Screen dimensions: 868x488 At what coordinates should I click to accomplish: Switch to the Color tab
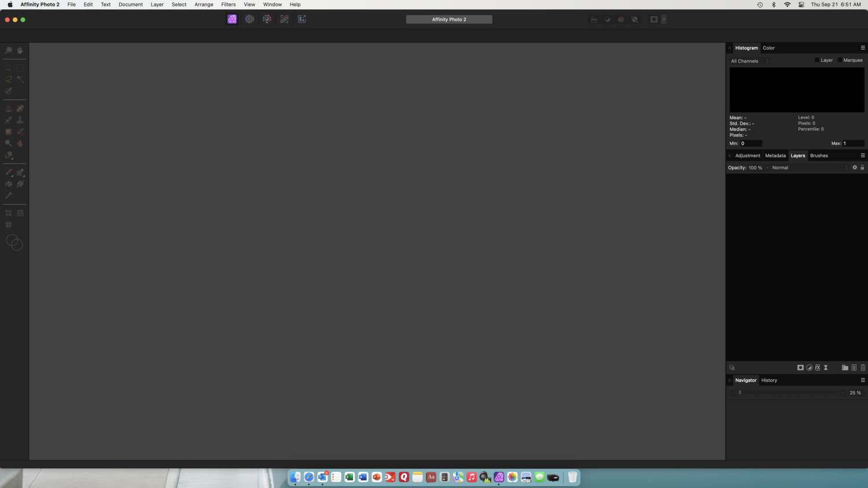[768, 47]
